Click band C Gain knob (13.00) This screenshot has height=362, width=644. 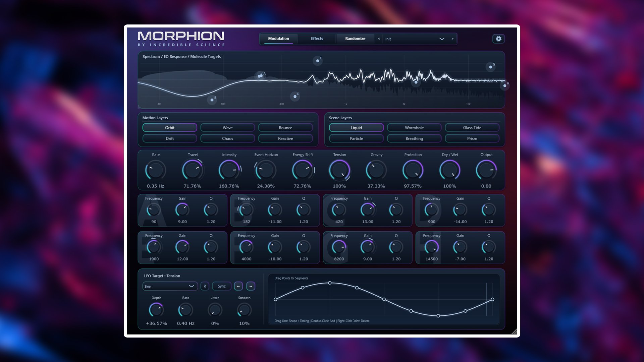(368, 210)
